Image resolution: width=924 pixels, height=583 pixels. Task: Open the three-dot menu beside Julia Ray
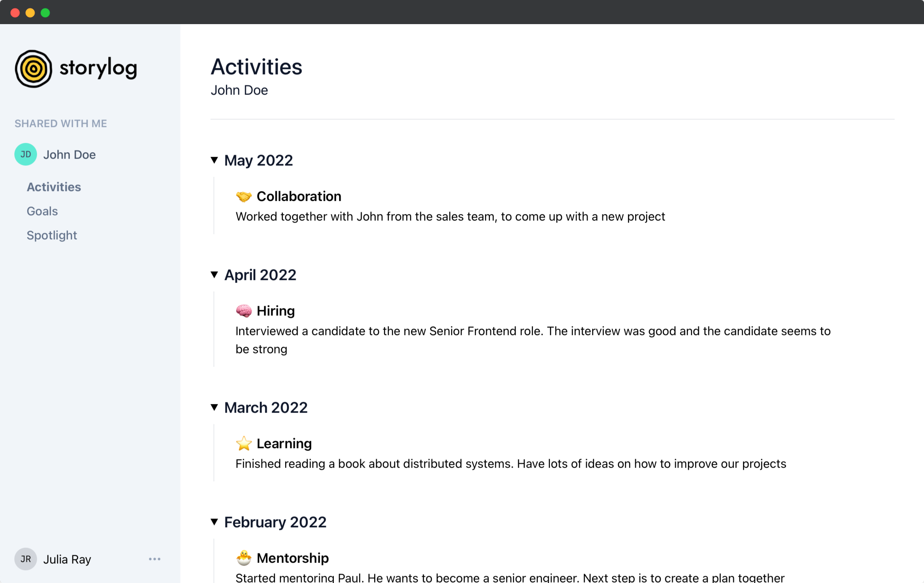(x=155, y=559)
